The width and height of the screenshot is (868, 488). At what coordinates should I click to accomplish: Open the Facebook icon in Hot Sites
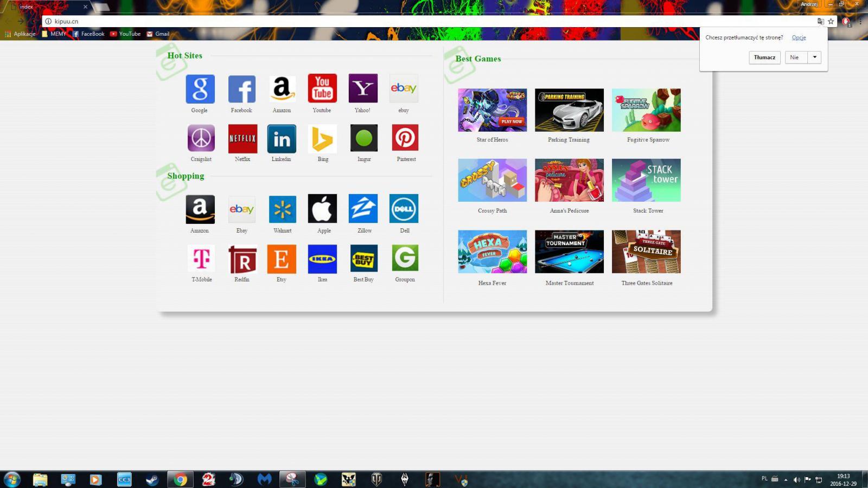click(x=241, y=88)
